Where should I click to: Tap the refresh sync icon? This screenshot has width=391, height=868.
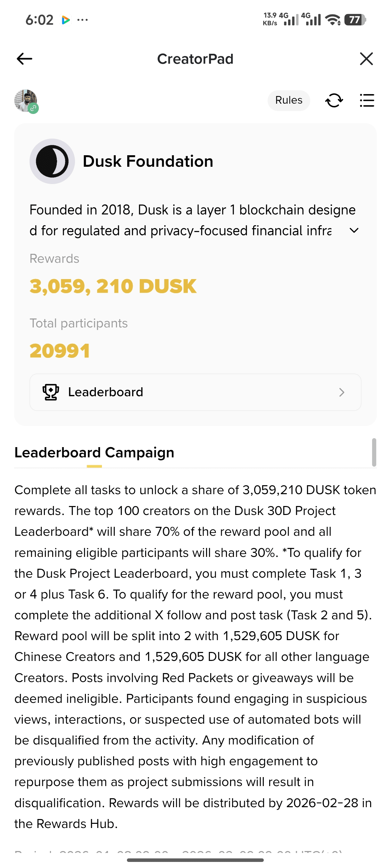click(334, 100)
